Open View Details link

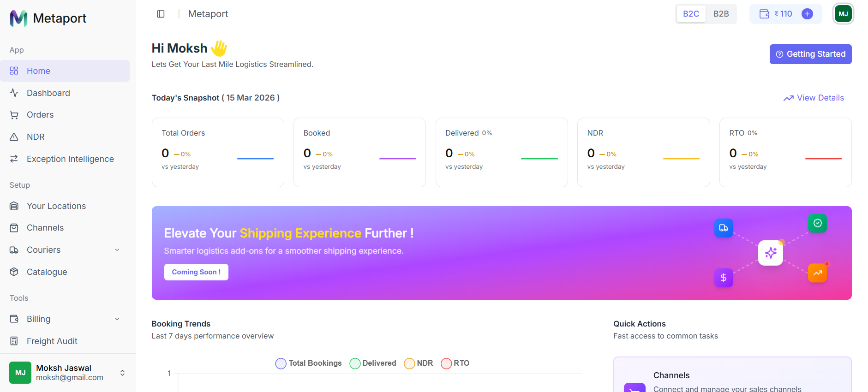[x=814, y=98]
